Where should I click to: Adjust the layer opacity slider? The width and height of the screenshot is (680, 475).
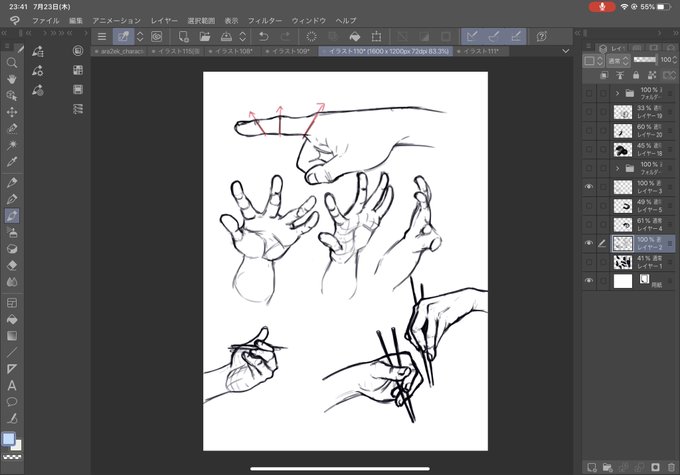click(x=644, y=59)
